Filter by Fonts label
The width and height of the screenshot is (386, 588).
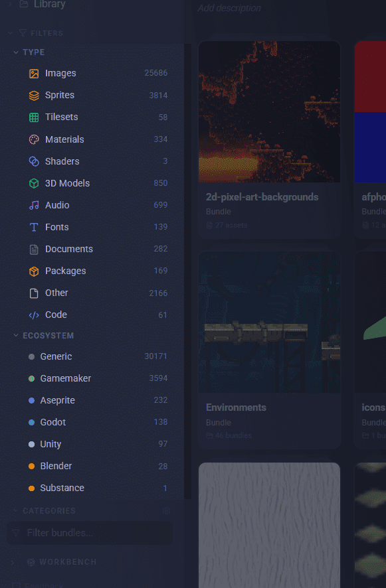(x=56, y=227)
